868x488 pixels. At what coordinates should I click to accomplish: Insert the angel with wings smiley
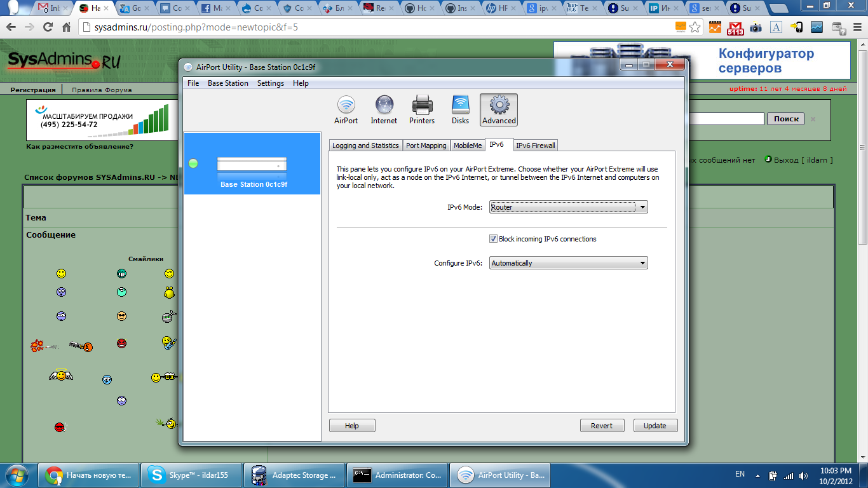(61, 375)
